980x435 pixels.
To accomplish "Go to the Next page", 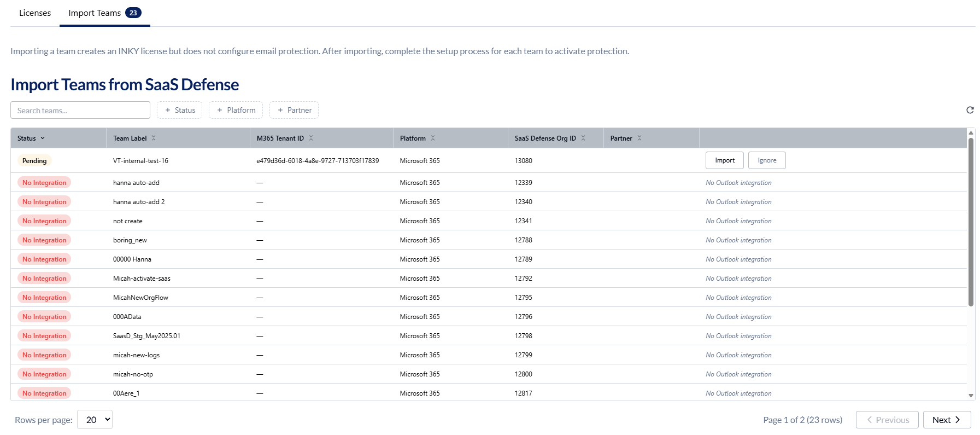I will 946,420.
